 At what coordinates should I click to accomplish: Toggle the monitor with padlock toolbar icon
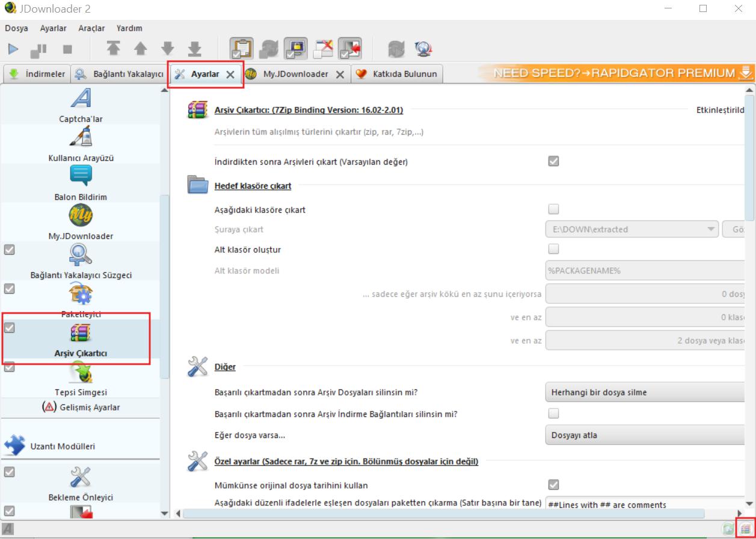295,49
